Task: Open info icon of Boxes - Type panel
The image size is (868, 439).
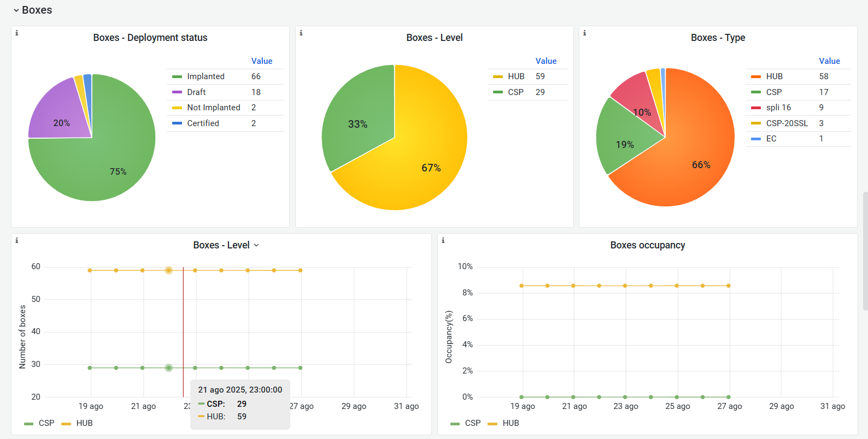Action: coord(585,33)
